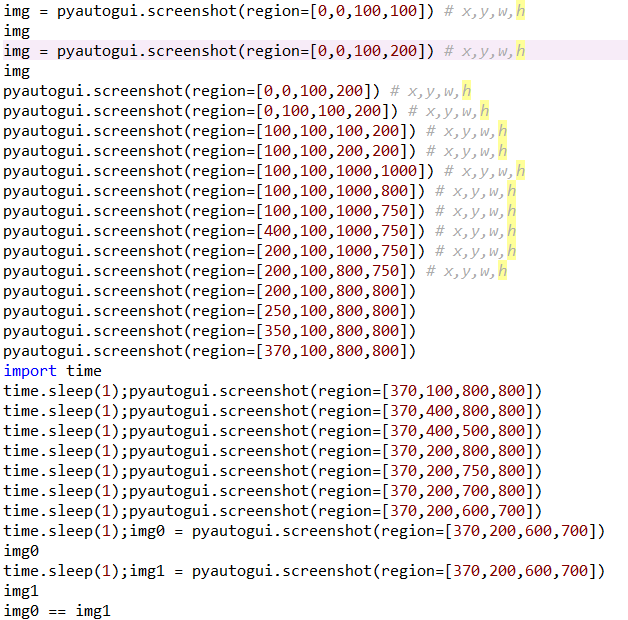Click the line assigning img1 to a screenshot
The height and width of the screenshot is (620, 628).
coord(304,571)
